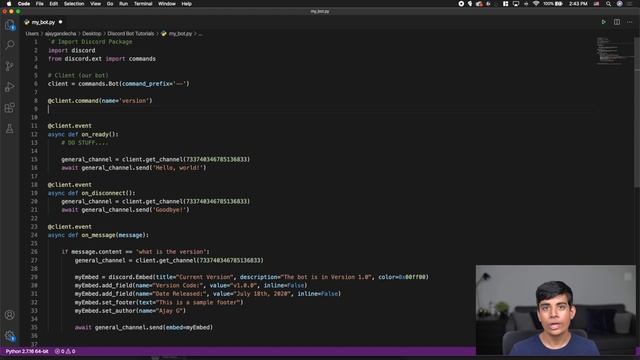This screenshot has width=640, height=360.
Task: Open the View menu
Action: click(96, 4)
